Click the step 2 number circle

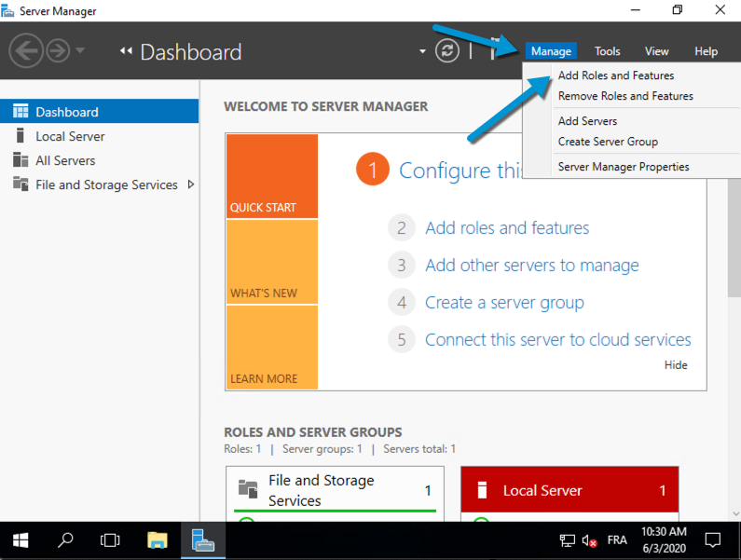402,227
